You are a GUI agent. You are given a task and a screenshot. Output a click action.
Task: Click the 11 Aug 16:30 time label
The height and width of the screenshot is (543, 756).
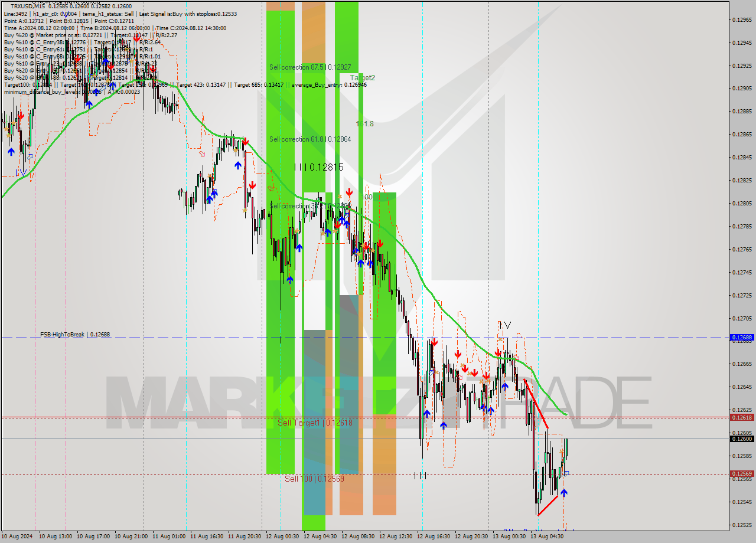pyautogui.click(x=207, y=537)
